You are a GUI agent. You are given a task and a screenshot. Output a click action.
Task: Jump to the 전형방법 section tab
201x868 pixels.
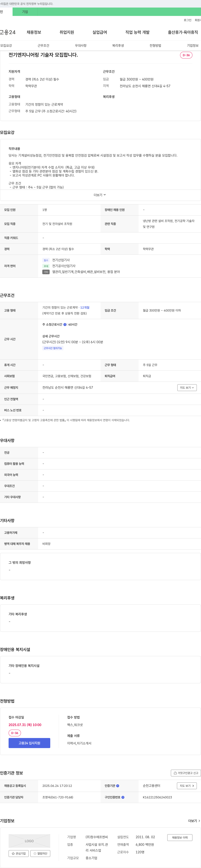tap(156, 45)
